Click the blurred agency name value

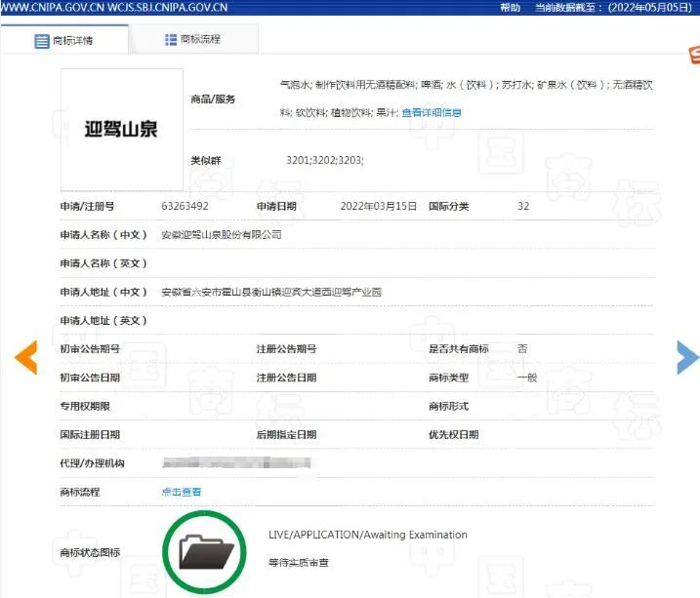tap(236, 462)
